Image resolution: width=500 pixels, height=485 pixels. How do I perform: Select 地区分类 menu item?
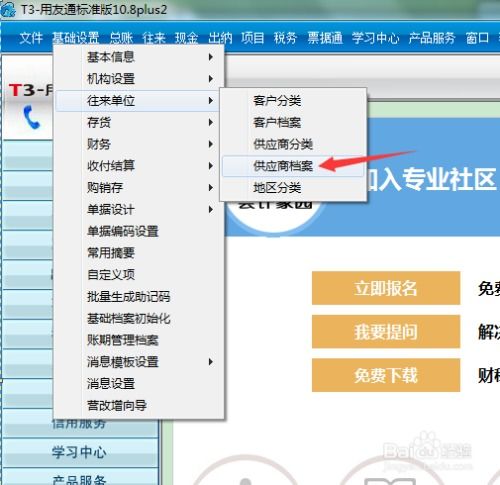tap(293, 188)
